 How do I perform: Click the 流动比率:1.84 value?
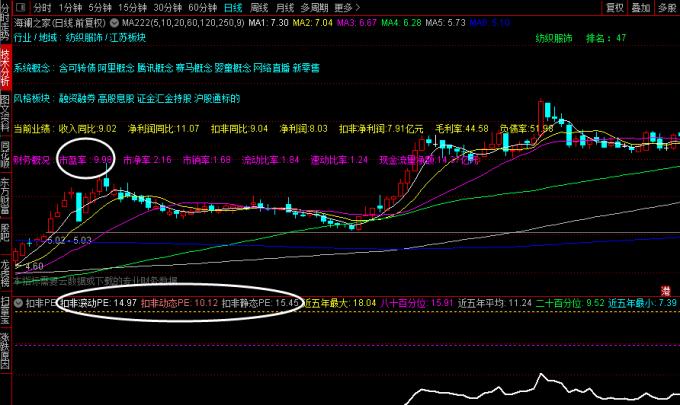click(x=270, y=160)
